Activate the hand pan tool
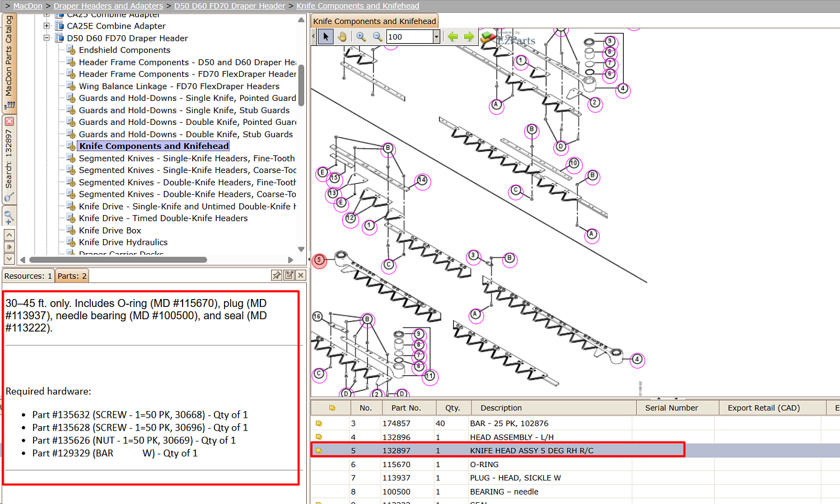The width and height of the screenshot is (840, 504). click(342, 37)
